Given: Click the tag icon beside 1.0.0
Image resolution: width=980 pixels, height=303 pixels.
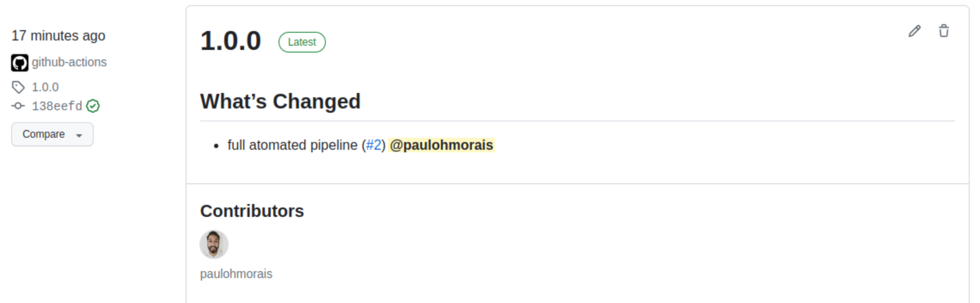Looking at the screenshot, I should click(18, 87).
